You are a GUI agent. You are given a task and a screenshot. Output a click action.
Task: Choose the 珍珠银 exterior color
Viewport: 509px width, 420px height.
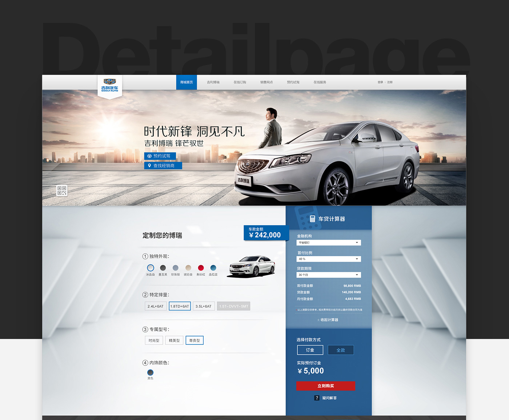176,268
